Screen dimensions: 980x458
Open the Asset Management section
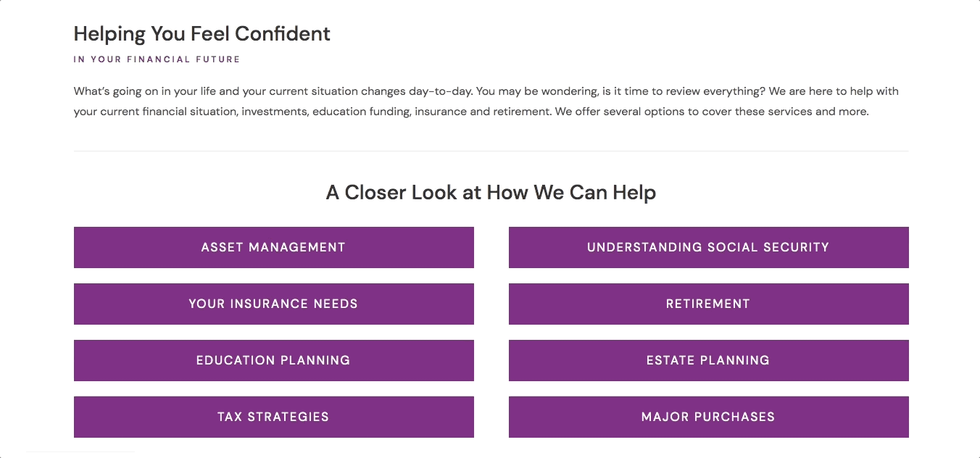point(273,247)
